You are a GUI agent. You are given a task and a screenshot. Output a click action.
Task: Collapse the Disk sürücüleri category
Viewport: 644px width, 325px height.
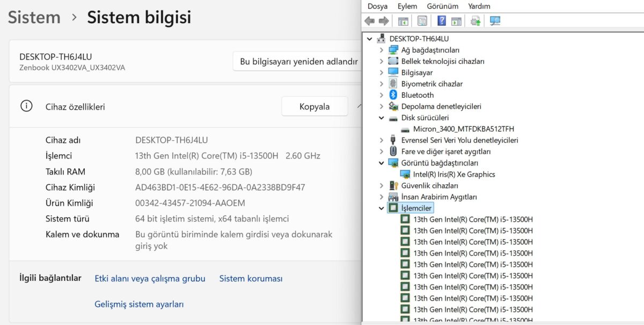[382, 118]
